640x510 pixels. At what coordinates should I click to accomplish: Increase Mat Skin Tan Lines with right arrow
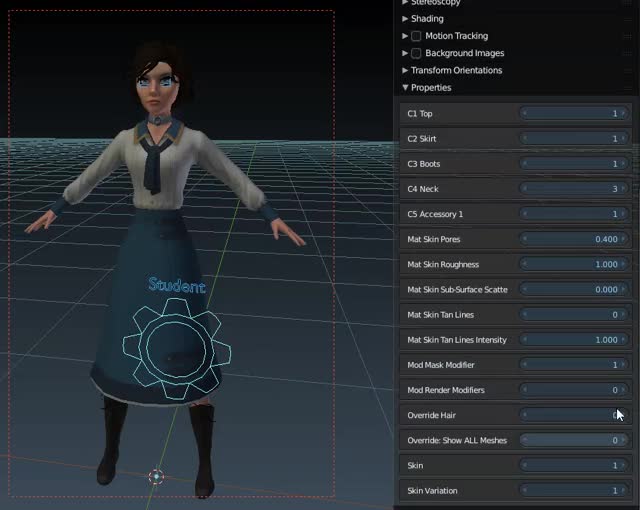point(623,315)
